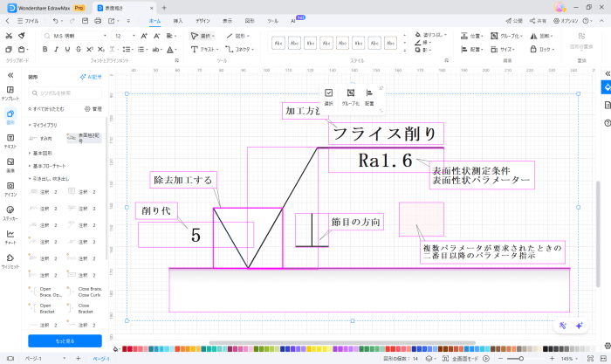Click the Save icon in quick access bar

[85, 21]
